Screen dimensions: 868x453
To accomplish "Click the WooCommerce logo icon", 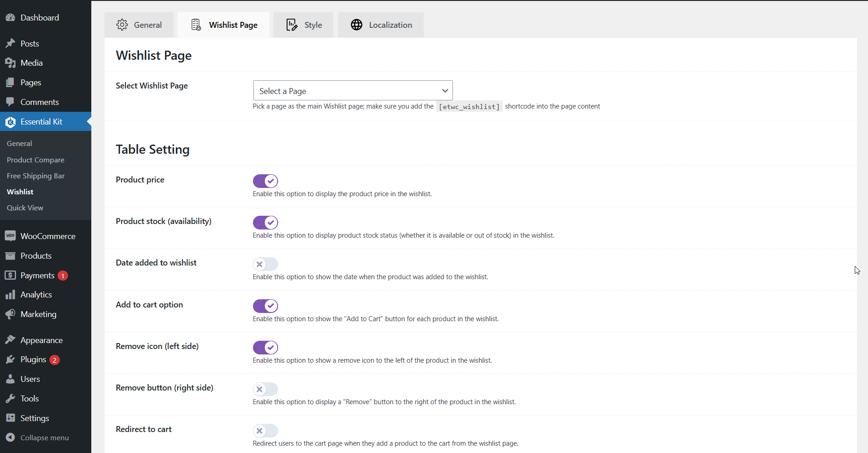I will click(10, 236).
